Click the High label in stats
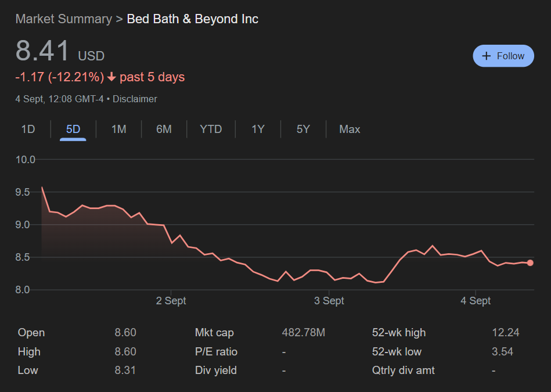Image resolution: width=551 pixels, height=392 pixels. (x=29, y=351)
